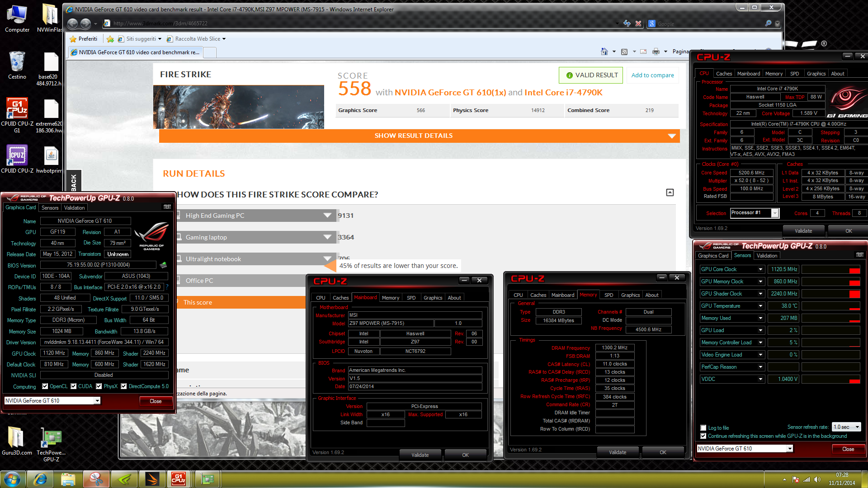The image size is (868, 488).
Task: Open the Memory Used sensor dropdown
Action: (x=760, y=318)
